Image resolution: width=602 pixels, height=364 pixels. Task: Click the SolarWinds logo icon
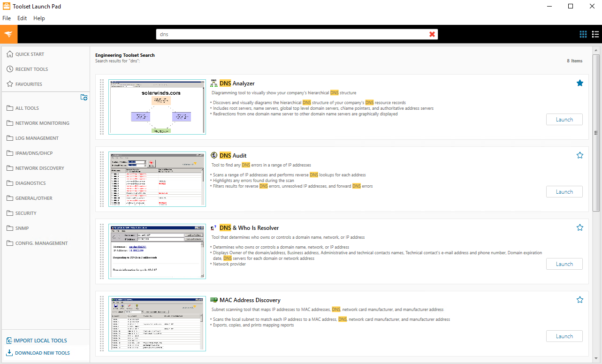(8, 34)
